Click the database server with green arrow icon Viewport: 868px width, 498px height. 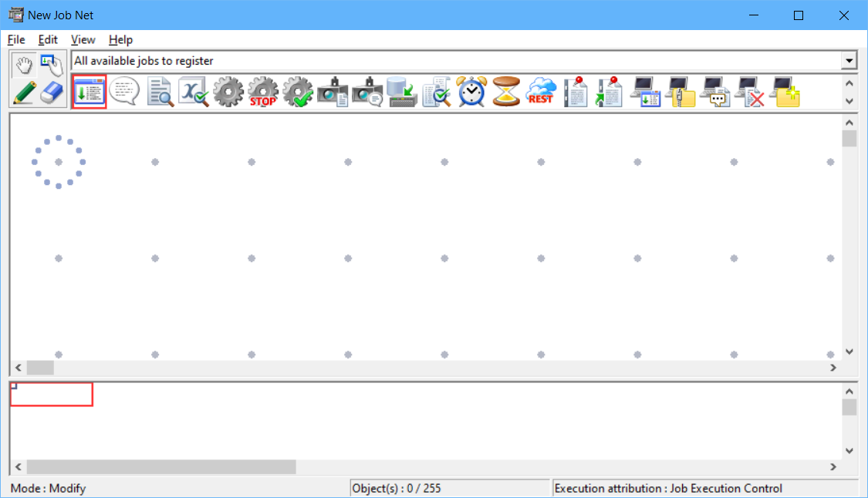(x=402, y=92)
